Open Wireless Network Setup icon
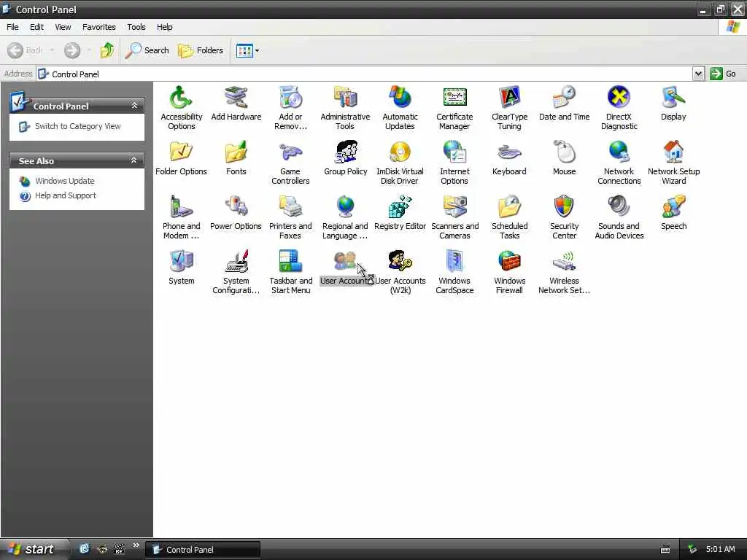This screenshot has width=747, height=560. coord(564,262)
